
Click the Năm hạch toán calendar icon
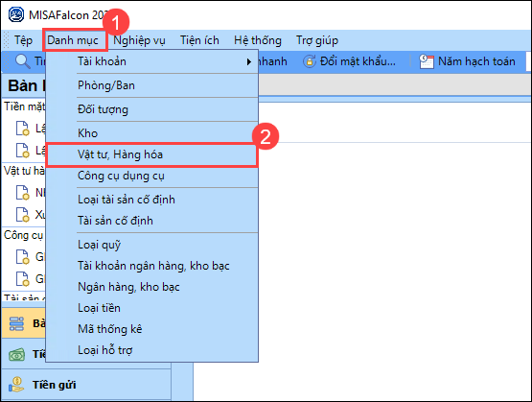click(x=427, y=61)
